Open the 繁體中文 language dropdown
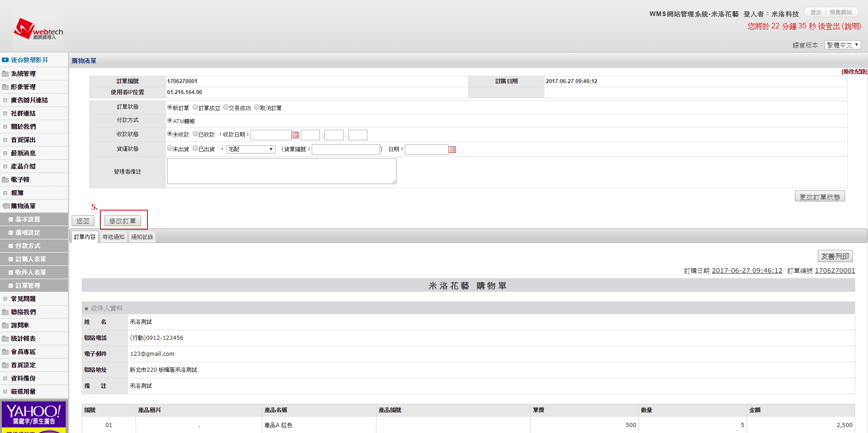This screenshot has width=868, height=433. pyautogui.click(x=842, y=45)
